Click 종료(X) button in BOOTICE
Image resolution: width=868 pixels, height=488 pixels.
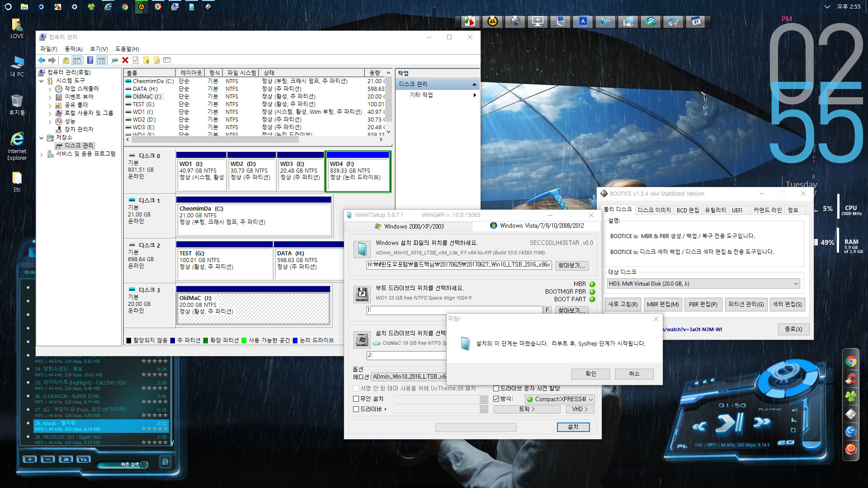[793, 329]
